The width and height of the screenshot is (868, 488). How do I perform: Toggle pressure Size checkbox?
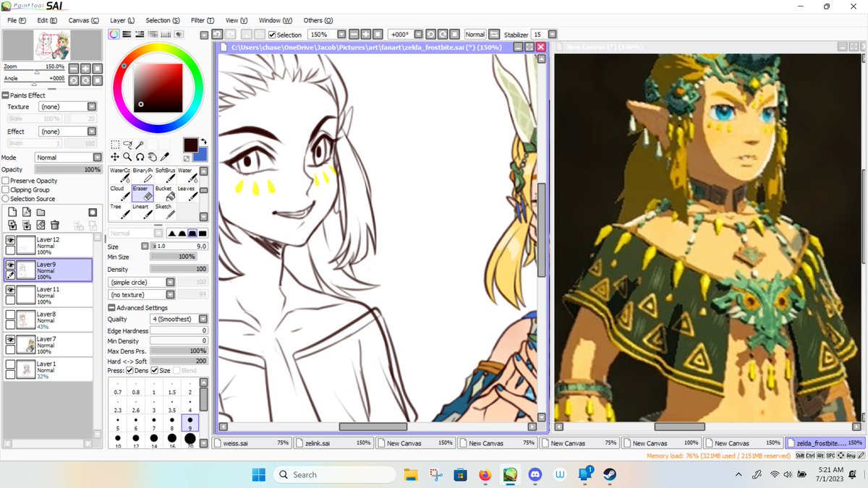(x=154, y=370)
